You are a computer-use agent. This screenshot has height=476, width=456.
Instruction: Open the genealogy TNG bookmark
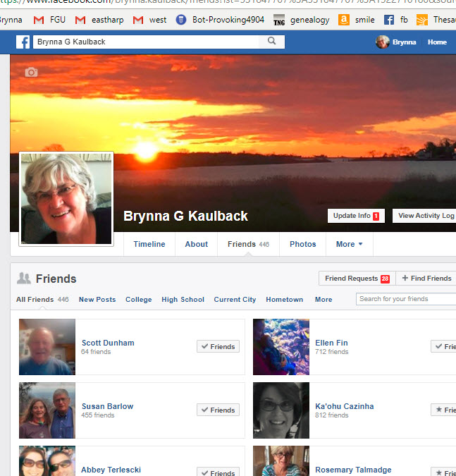click(x=302, y=20)
